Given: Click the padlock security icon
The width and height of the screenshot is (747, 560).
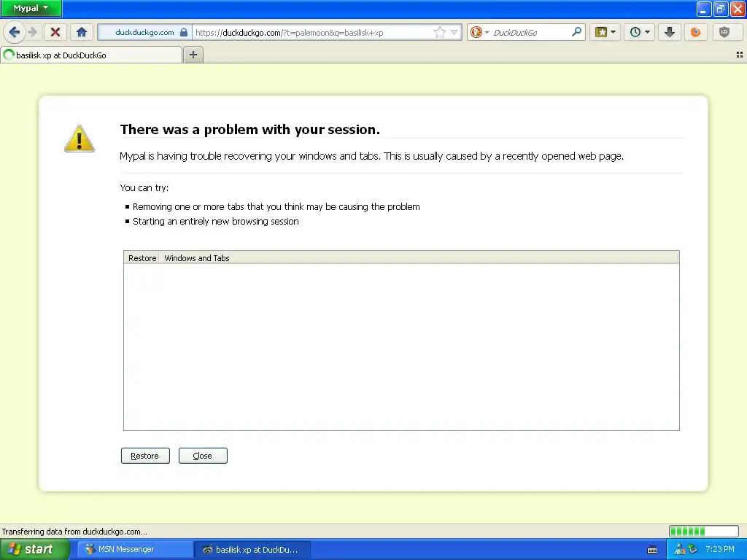Looking at the screenshot, I should 184,32.
